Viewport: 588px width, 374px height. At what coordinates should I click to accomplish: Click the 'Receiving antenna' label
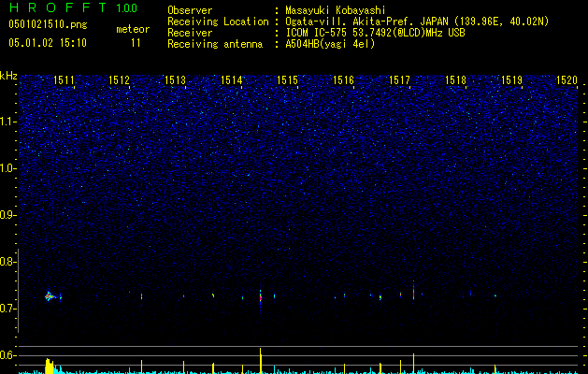coord(215,44)
